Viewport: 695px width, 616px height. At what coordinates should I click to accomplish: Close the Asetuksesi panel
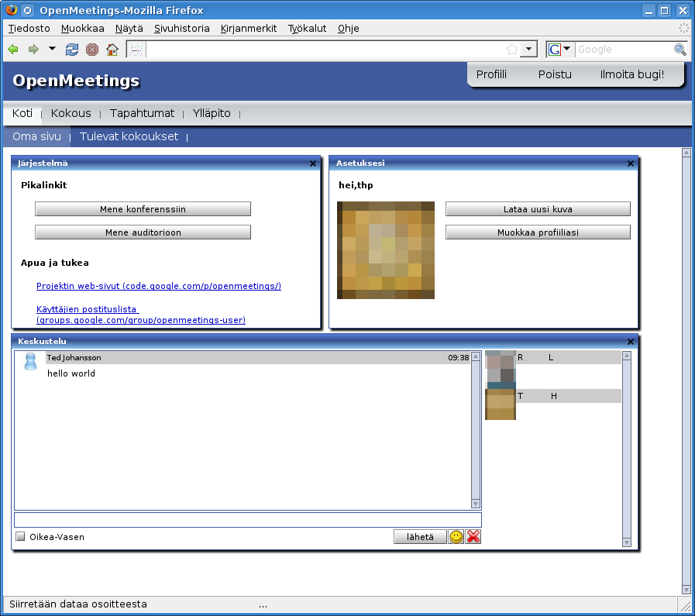click(631, 163)
